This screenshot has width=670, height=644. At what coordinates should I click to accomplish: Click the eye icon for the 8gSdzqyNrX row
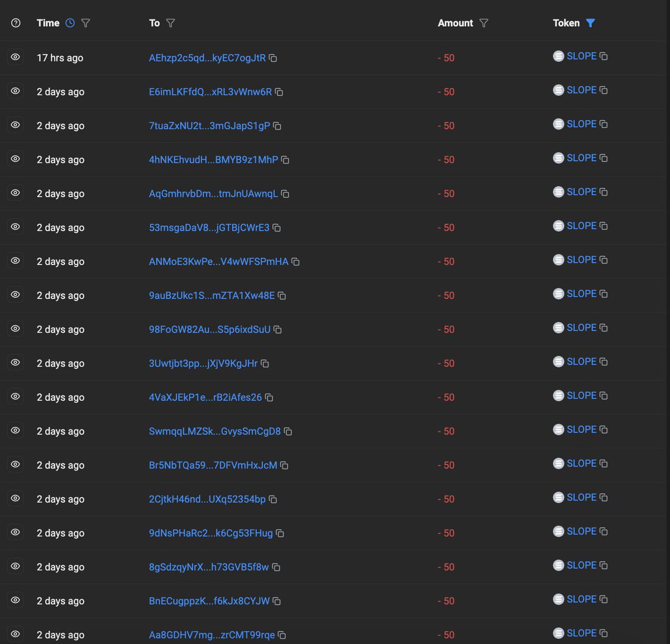pyautogui.click(x=16, y=566)
